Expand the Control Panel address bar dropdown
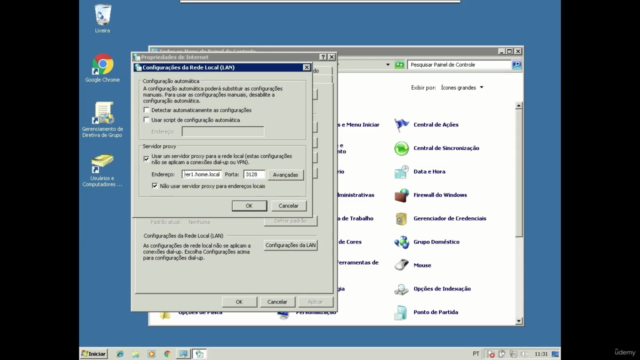 [x=388, y=65]
